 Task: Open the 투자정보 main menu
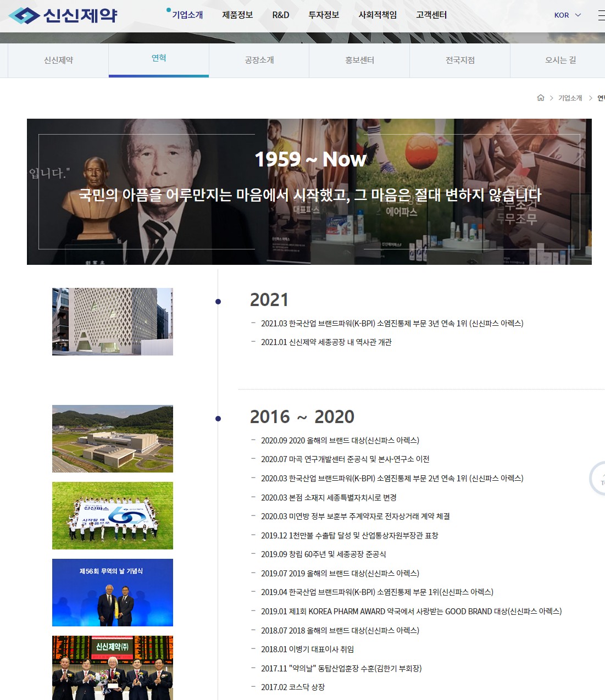[x=324, y=15]
